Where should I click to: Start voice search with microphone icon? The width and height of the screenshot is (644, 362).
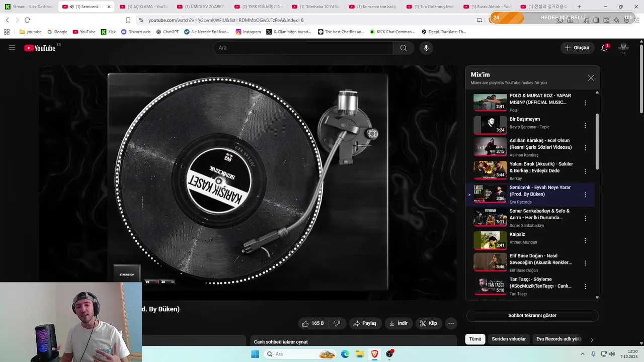coord(426,48)
